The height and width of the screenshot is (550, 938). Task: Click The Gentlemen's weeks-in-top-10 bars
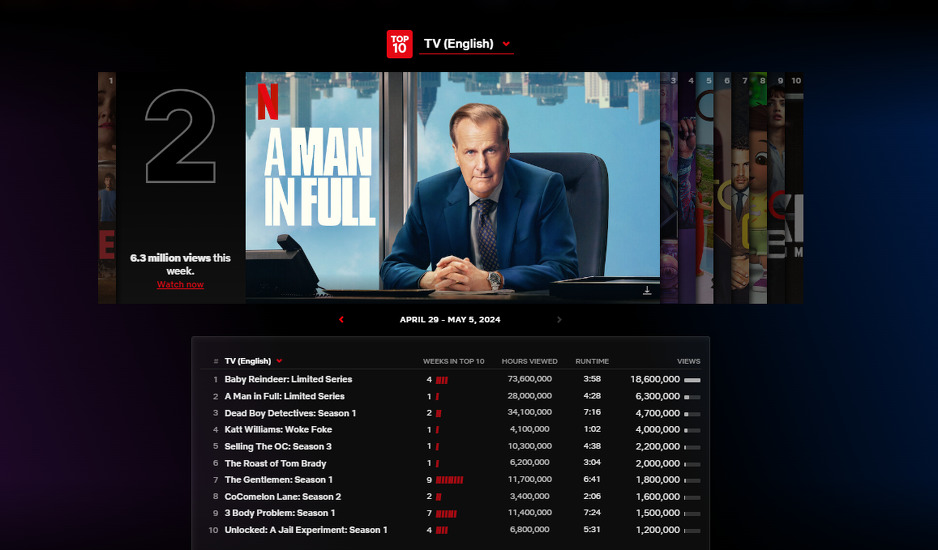pyautogui.click(x=449, y=480)
